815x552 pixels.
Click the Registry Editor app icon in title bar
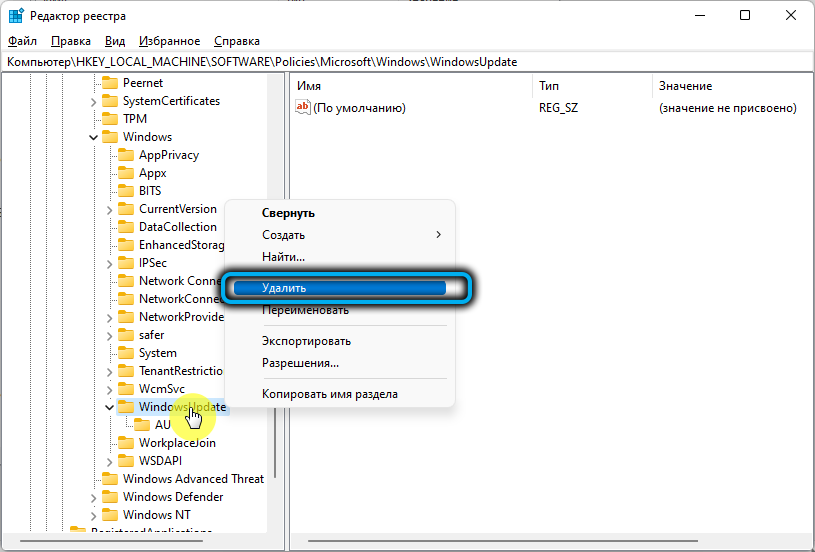click(16, 15)
